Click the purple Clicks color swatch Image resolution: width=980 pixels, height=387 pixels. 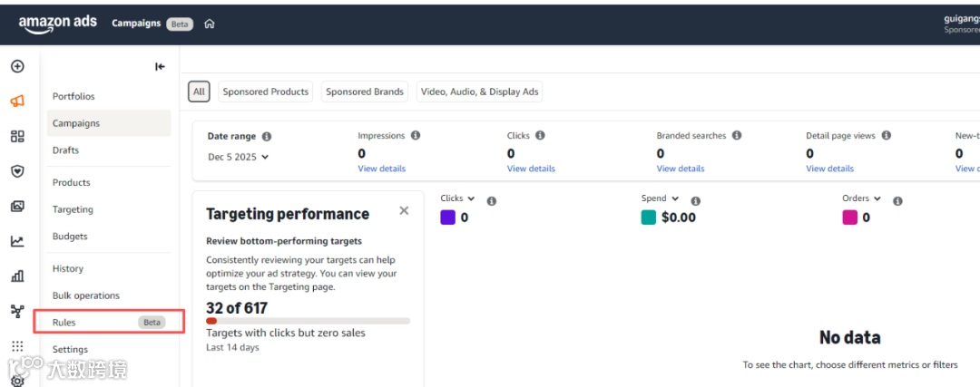point(447,218)
